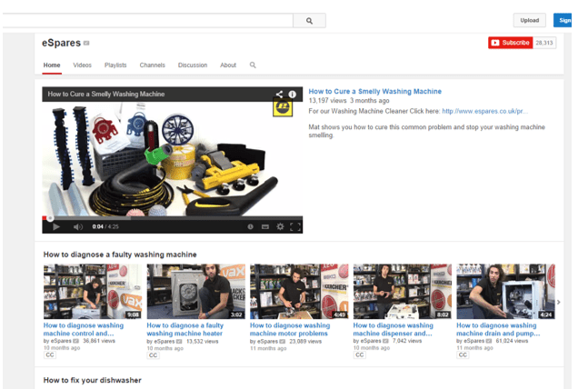Switch to the Videos tab
588x389 pixels.
(x=82, y=65)
